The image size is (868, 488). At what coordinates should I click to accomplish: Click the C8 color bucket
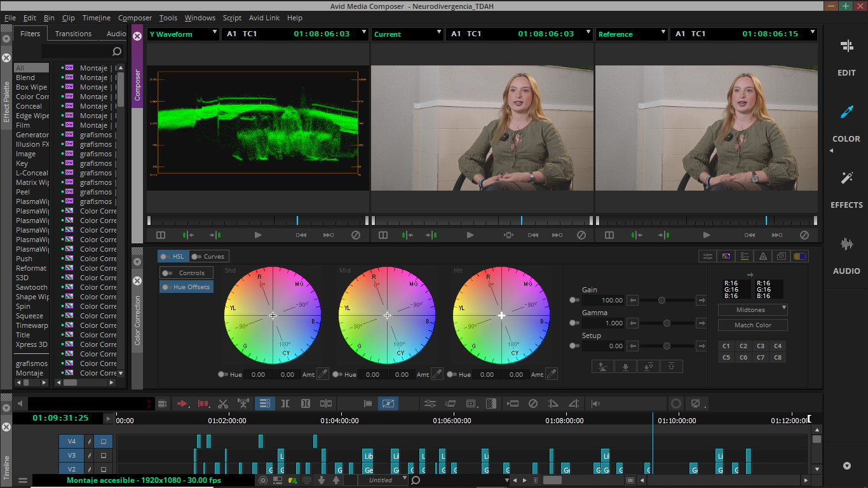click(778, 358)
